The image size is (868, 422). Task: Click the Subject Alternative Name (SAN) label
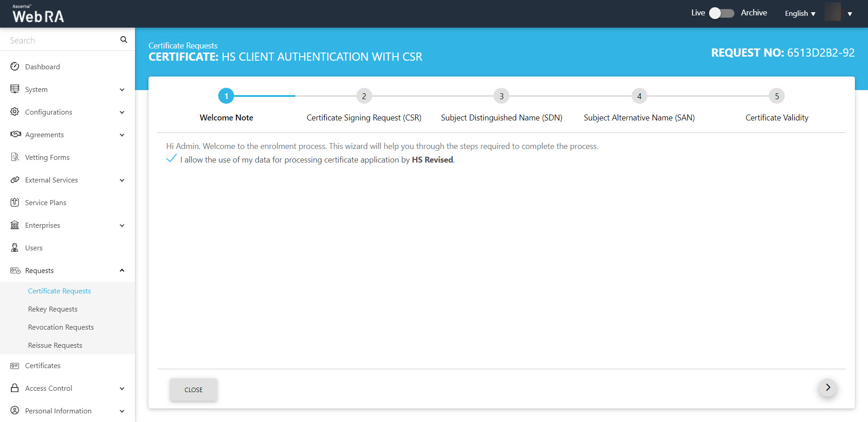(639, 118)
